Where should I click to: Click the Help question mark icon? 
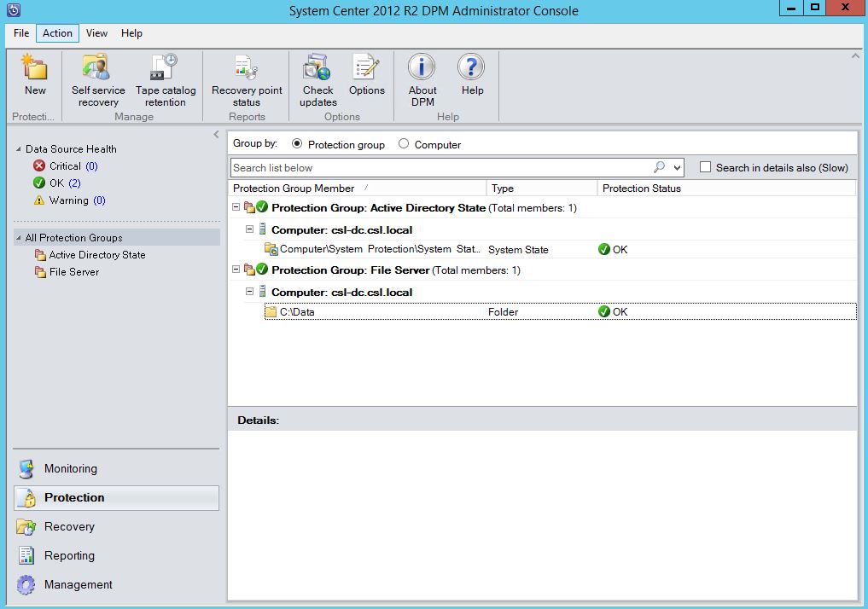(x=472, y=67)
